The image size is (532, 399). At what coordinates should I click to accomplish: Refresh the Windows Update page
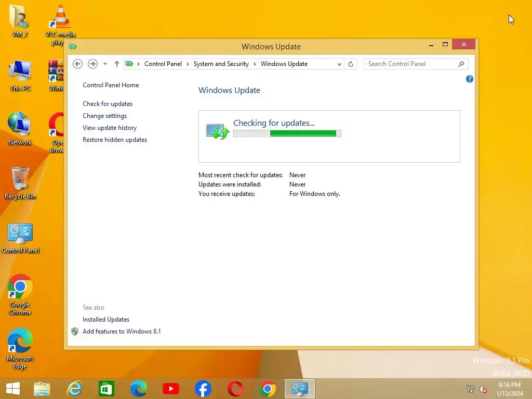point(351,64)
